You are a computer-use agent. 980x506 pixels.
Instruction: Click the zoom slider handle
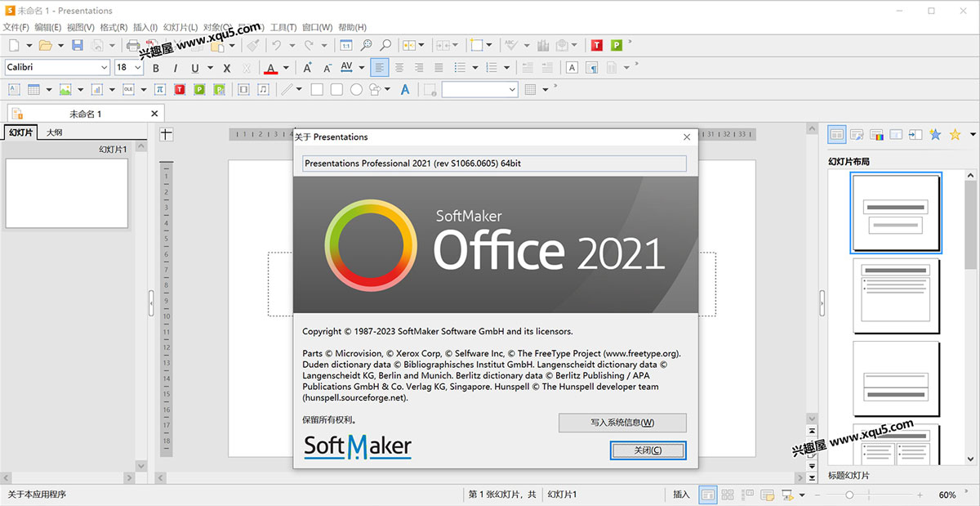tap(849, 495)
